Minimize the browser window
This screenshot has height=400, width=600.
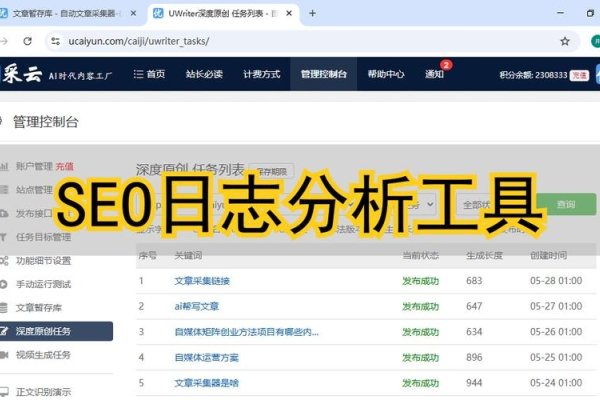[x=560, y=13]
